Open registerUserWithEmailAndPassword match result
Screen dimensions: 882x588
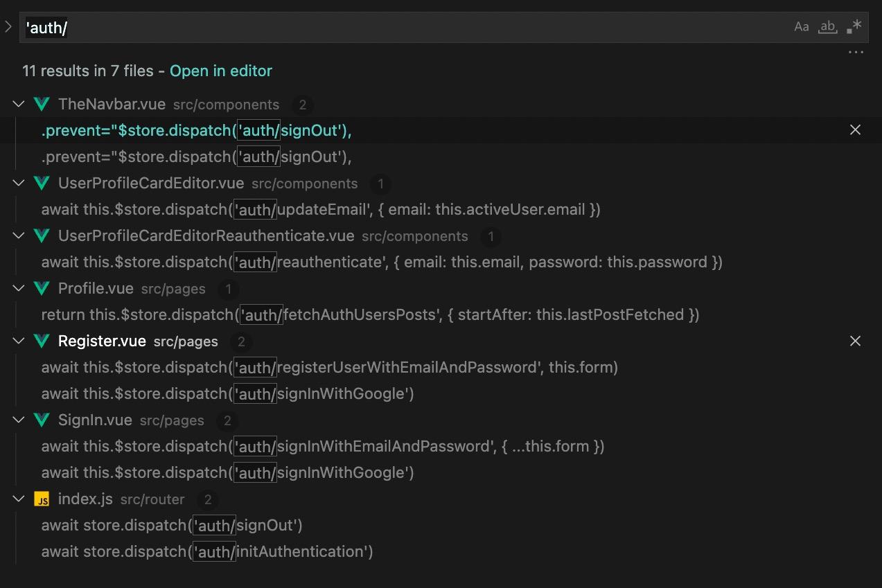coord(329,368)
